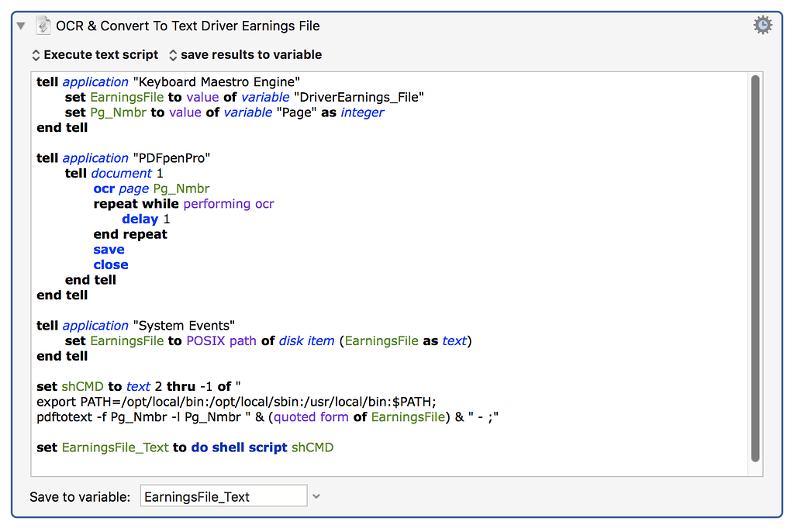Click the 'Save to variable:' label
The width and height of the screenshot is (794, 532).
(x=80, y=496)
